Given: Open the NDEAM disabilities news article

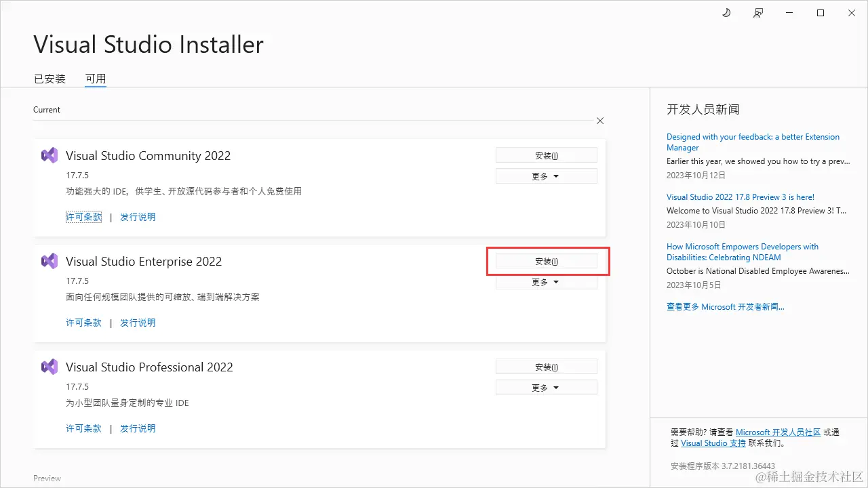Looking at the screenshot, I should pos(743,252).
